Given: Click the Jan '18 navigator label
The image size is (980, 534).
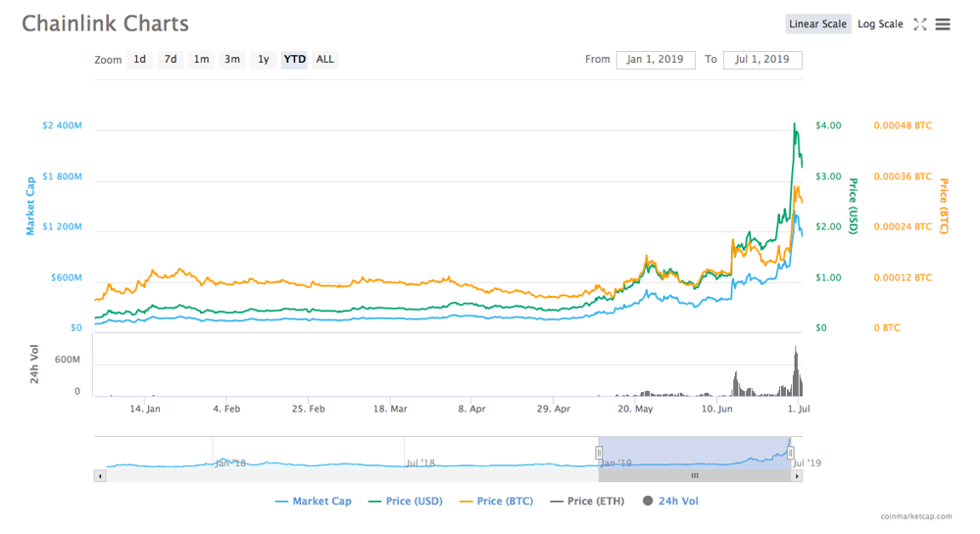Looking at the screenshot, I should (x=230, y=462).
